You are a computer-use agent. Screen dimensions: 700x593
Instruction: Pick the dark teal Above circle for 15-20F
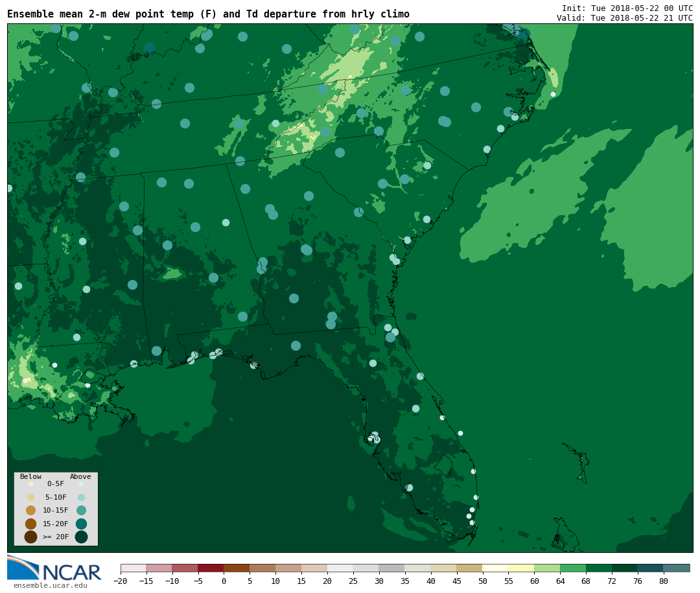coord(81,524)
